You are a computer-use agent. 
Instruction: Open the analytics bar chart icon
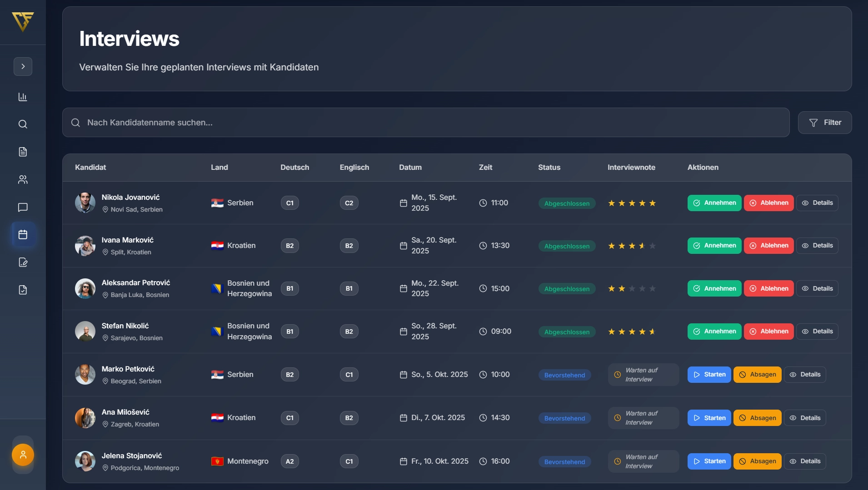23,97
